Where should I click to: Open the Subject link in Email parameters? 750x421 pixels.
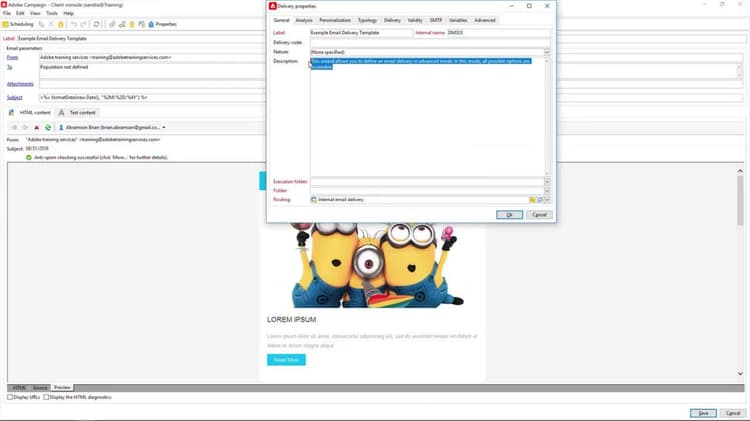(14, 98)
